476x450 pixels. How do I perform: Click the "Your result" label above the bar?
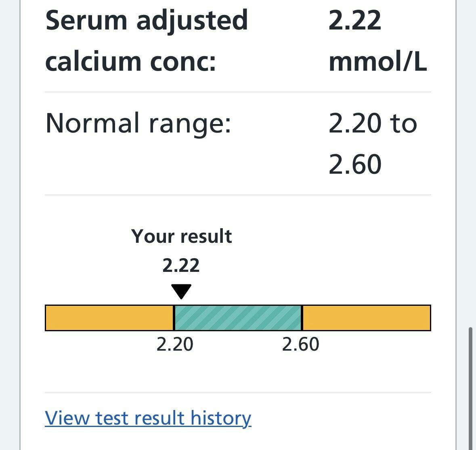(181, 236)
